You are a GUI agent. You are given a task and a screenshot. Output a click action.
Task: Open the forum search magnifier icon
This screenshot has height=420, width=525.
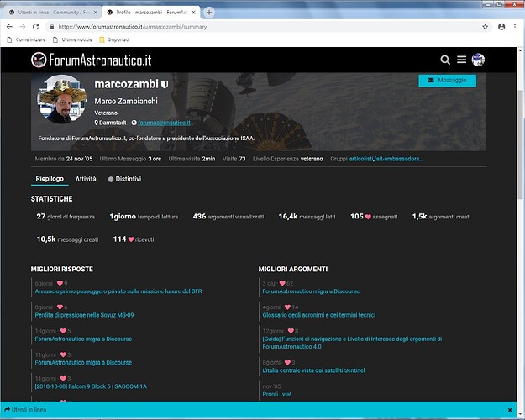click(445, 60)
